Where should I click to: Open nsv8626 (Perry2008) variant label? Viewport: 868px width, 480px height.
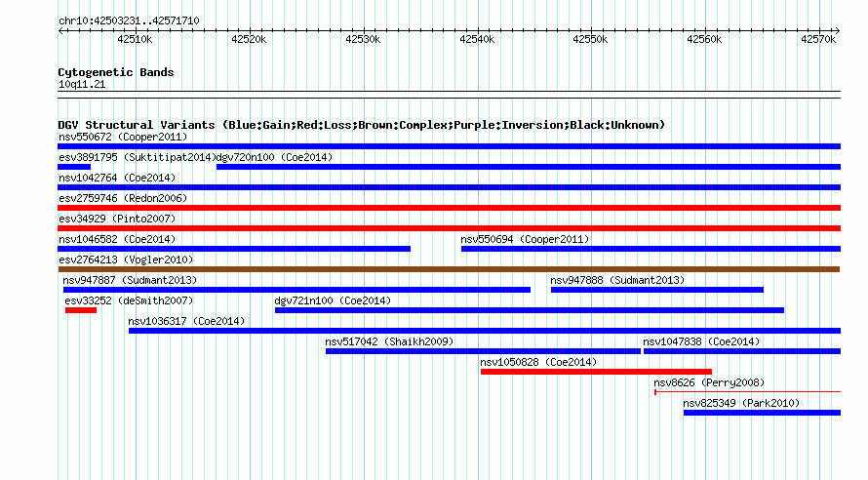709,382
